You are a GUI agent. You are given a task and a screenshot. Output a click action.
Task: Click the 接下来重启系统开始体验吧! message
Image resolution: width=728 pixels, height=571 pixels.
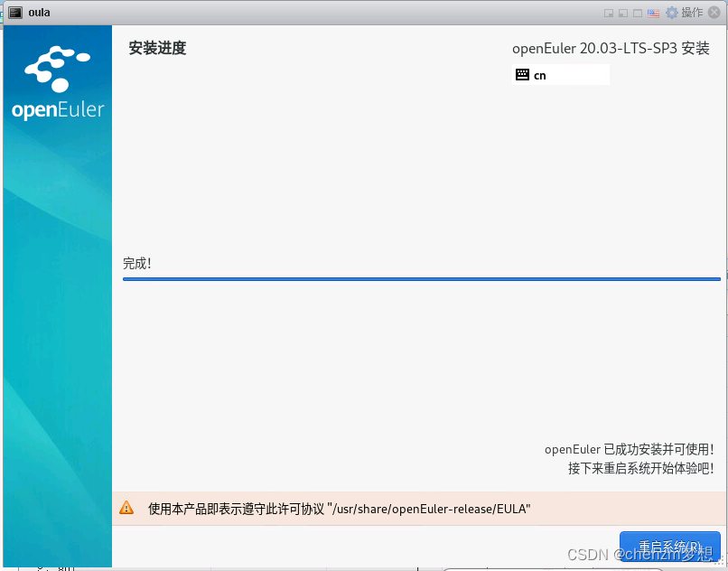click(x=640, y=468)
